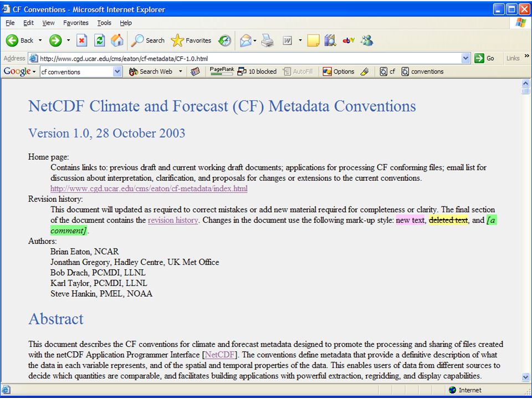Expand the Mail dropdown arrow
Screen dimensions: 532x399
click(x=255, y=40)
